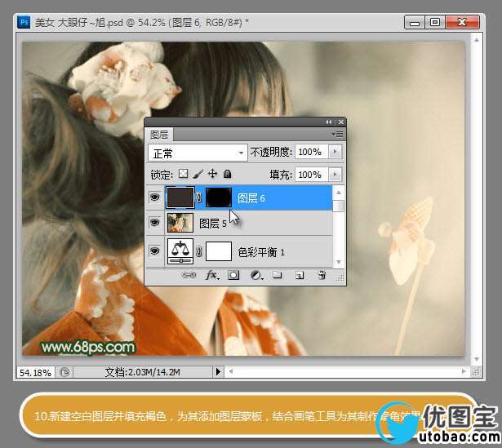This screenshot has height=448, width=502.
Task: Select the 色彩平衡 1 white mask thumbnail
Action: tap(218, 251)
